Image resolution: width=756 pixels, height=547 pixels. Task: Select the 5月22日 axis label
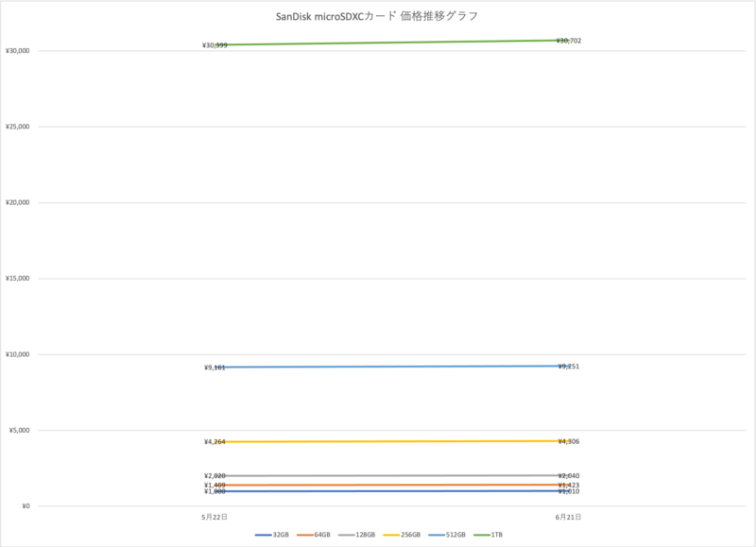tap(215, 517)
